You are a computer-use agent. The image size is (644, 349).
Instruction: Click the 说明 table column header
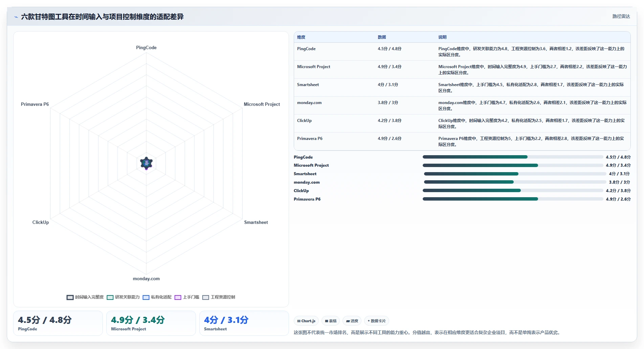pyautogui.click(x=442, y=37)
